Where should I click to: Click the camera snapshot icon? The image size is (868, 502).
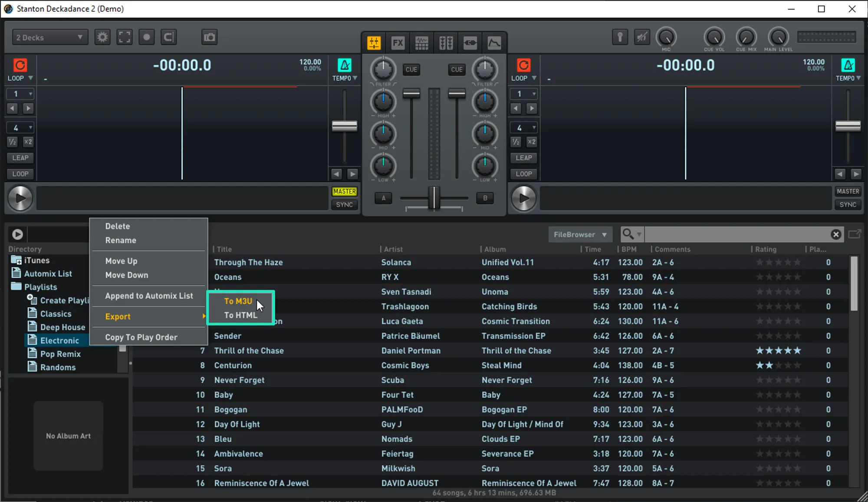(x=209, y=37)
